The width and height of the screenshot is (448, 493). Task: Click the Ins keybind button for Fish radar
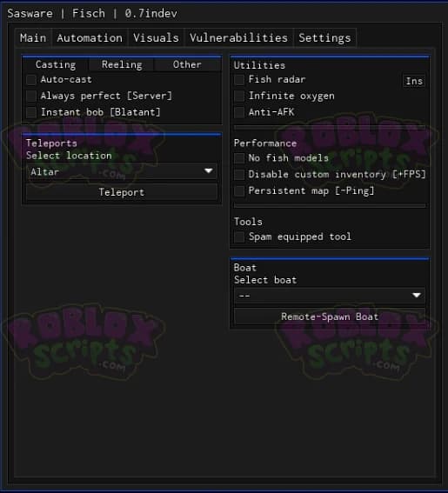[x=414, y=81]
